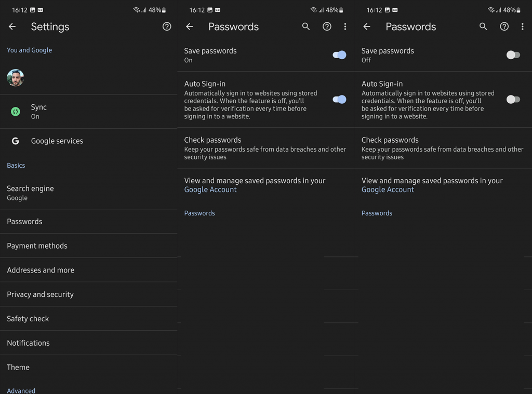
Task: Open Google Account link in right screen
Action: click(388, 189)
